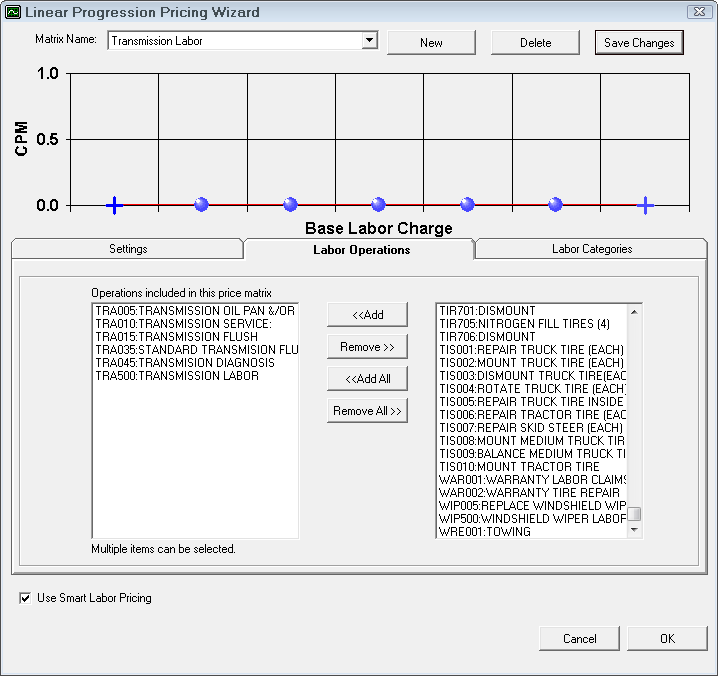
Task: Select TRA015:TRANSMISSION FLUSH in included list
Action: 176,337
